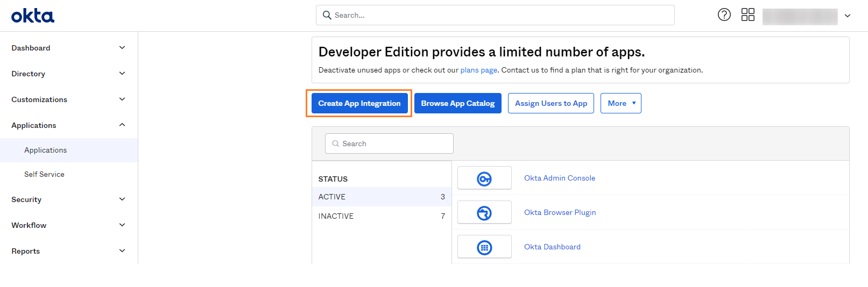
Task: Click the Okta logo
Action: pyautogui.click(x=33, y=16)
